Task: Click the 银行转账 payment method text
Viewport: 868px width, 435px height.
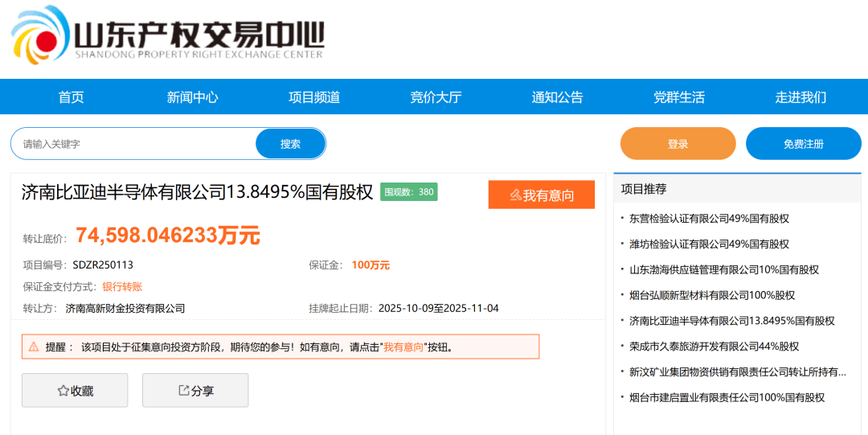Action: 122,286
